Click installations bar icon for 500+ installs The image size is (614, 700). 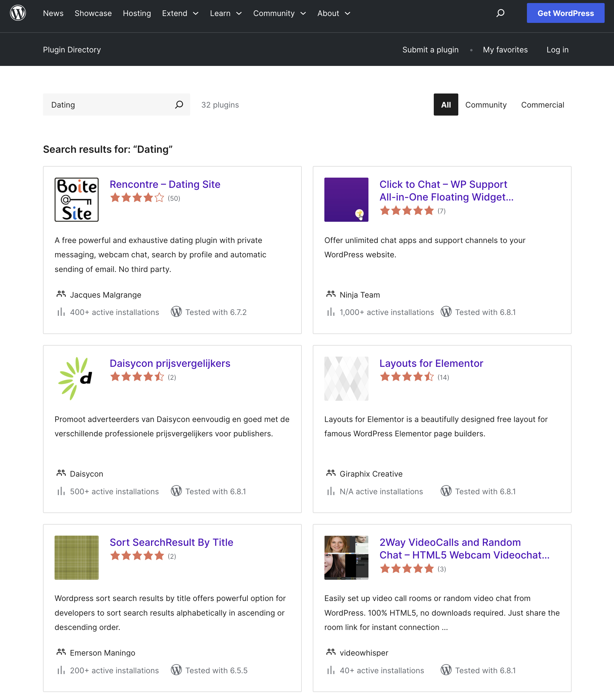61,491
